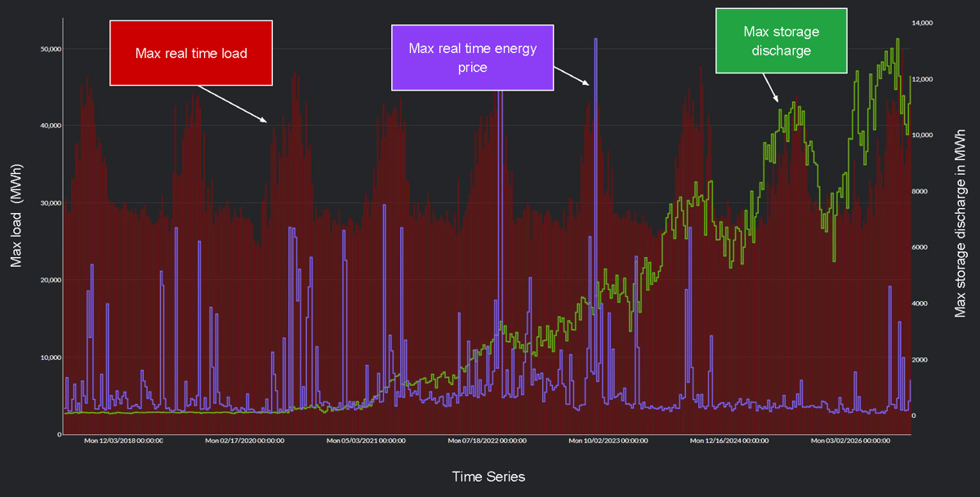Click the 'Time Series' axis title

coord(488,477)
